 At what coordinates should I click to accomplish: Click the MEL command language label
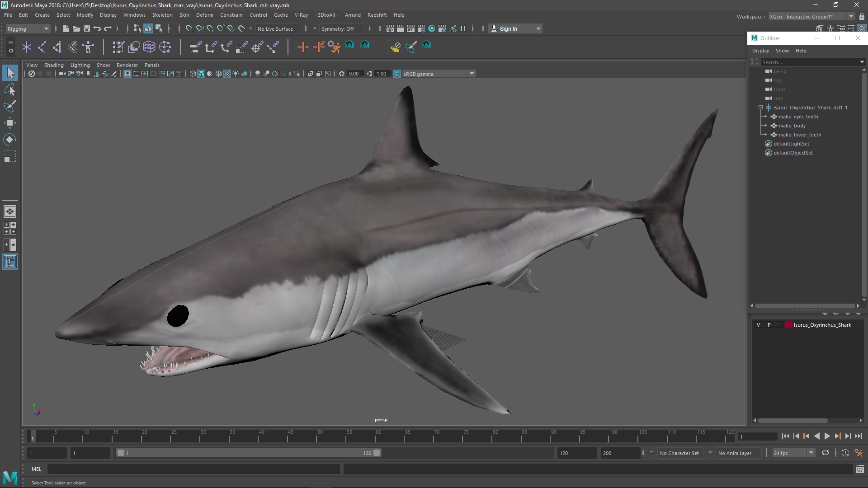36,469
